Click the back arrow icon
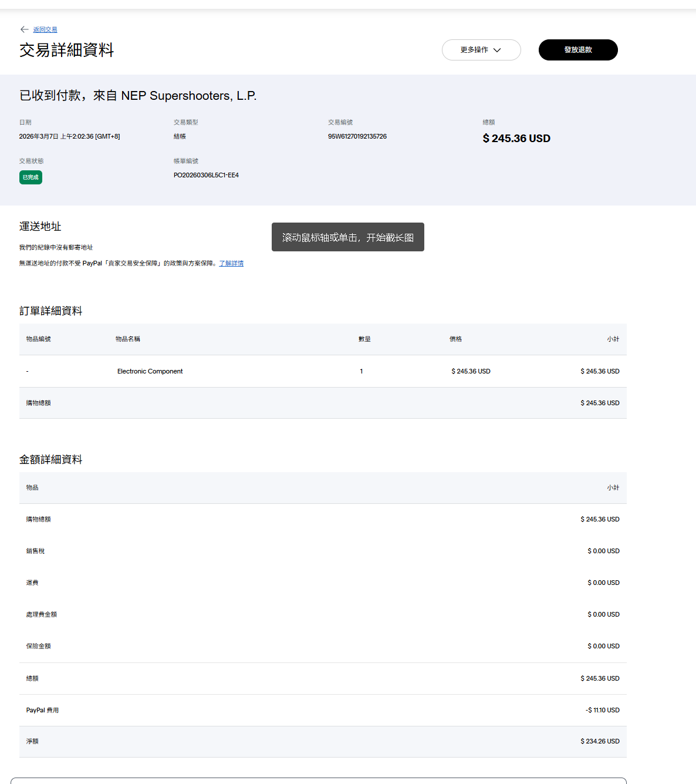This screenshot has height=784, width=696. 24,29
